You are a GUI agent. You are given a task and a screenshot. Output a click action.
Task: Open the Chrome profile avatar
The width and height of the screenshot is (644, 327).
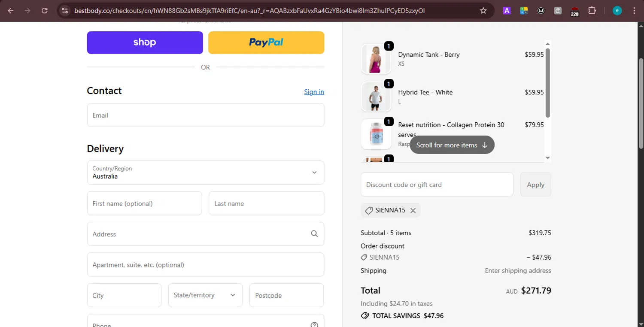617,11
